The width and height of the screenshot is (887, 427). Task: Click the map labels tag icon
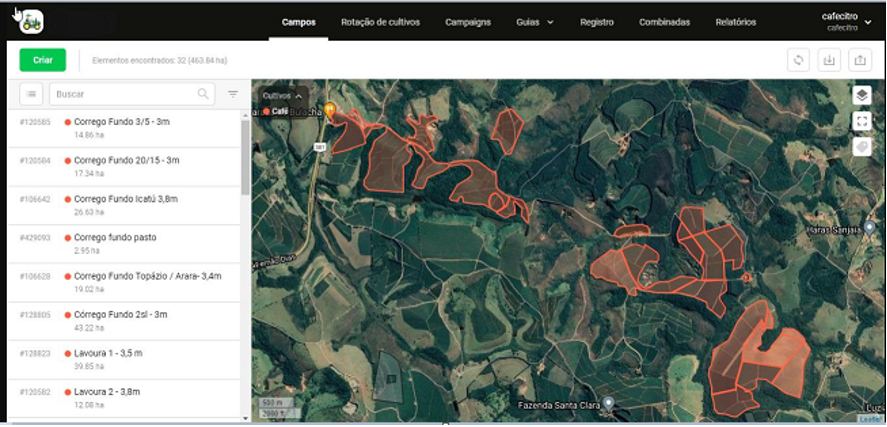[862, 147]
